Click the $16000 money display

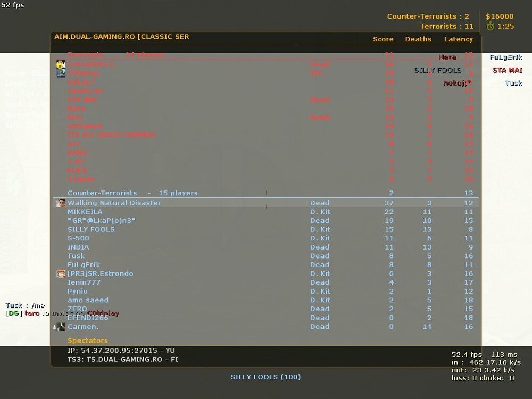(x=500, y=16)
